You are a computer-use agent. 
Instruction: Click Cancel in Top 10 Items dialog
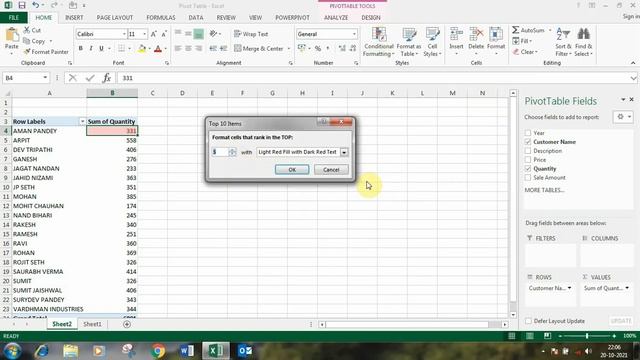[x=331, y=169]
